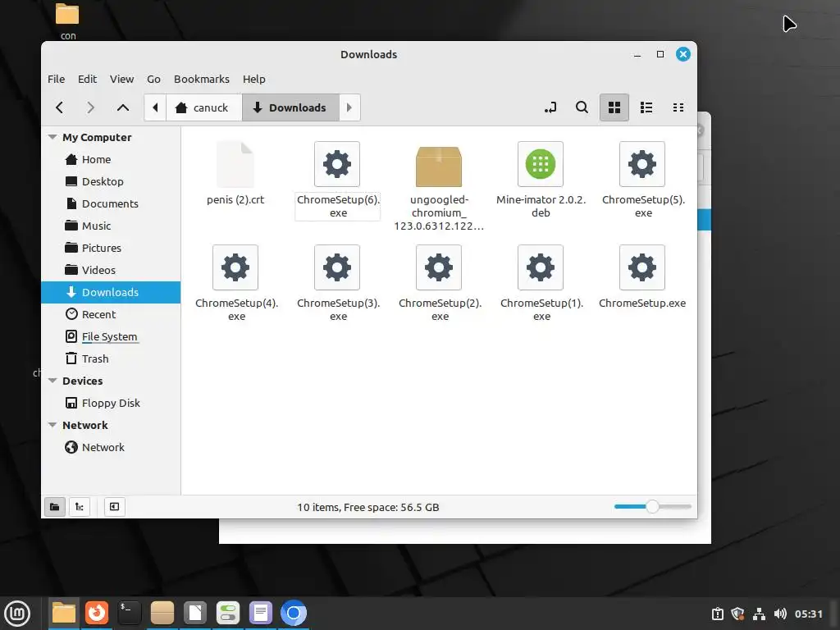Image resolution: width=840 pixels, height=630 pixels.
Task: Select File System in the sidebar
Action: [x=111, y=336]
